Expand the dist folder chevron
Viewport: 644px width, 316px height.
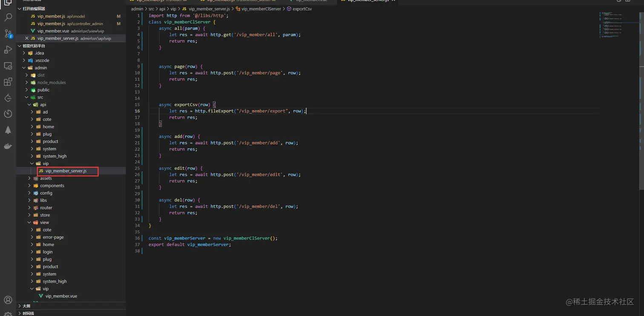(x=27, y=75)
